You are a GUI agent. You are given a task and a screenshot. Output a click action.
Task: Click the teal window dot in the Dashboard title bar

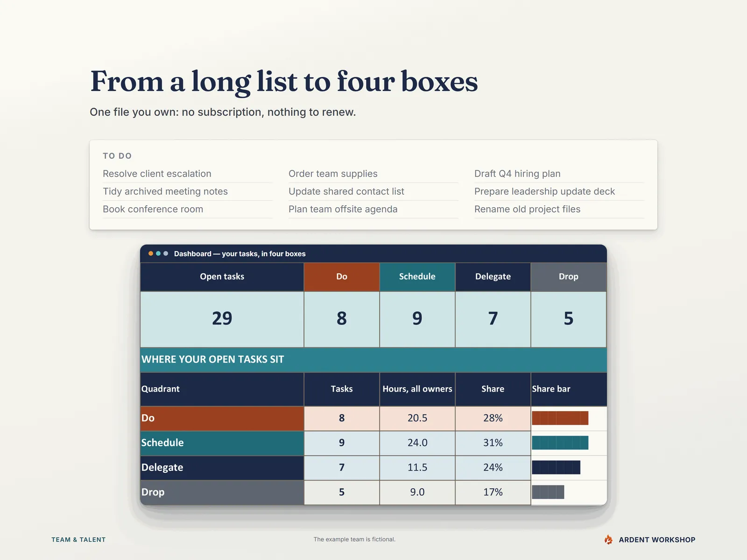(158, 253)
